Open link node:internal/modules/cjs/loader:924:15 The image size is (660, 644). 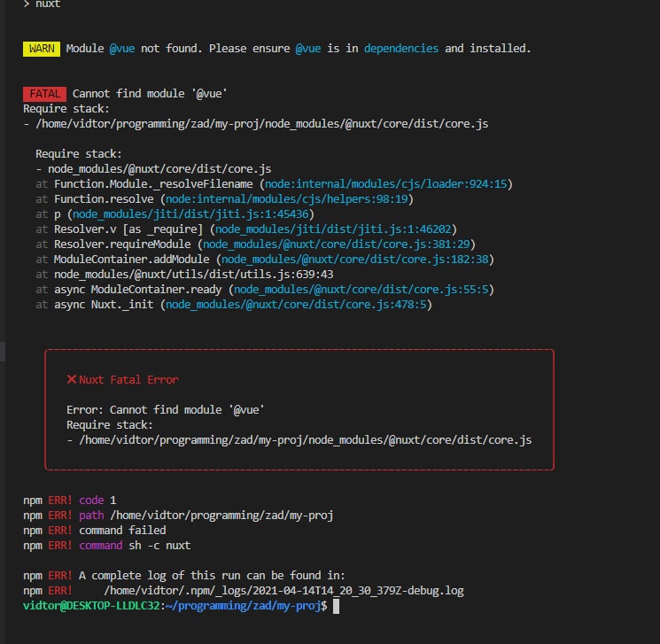(386, 184)
